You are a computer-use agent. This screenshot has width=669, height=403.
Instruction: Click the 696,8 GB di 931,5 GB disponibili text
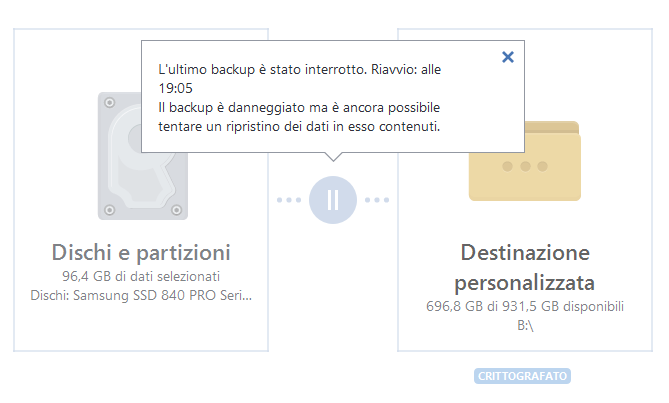pos(525,306)
